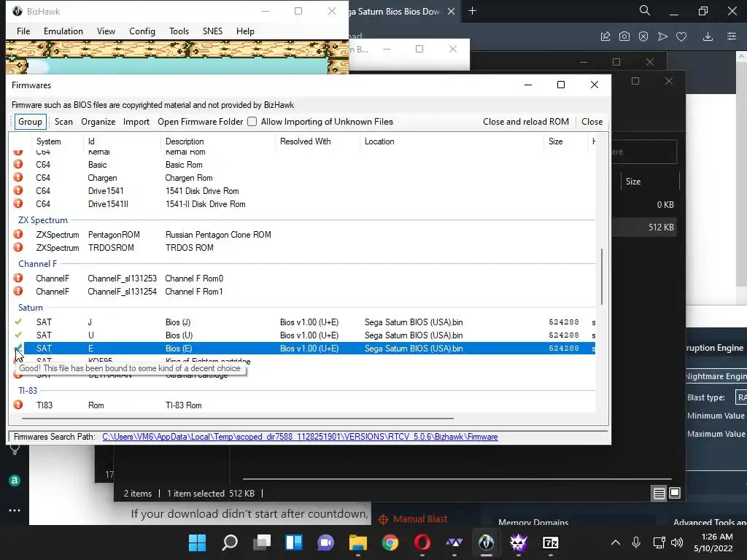Viewport: 747px width, 560px height.
Task: Open the Emulation menu
Action: coord(63,31)
